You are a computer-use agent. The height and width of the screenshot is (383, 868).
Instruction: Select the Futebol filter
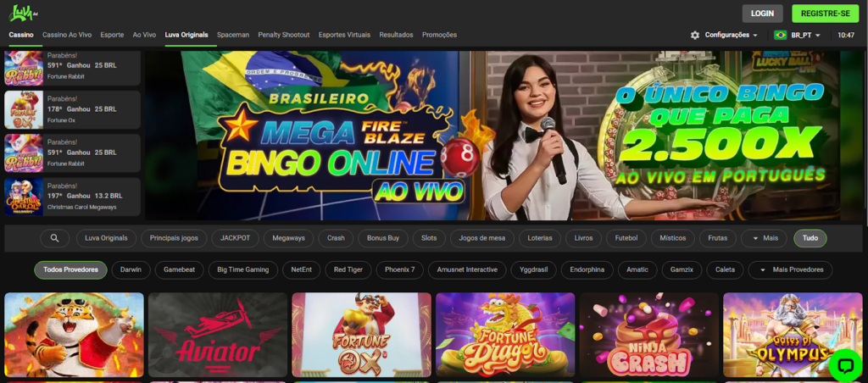626,238
